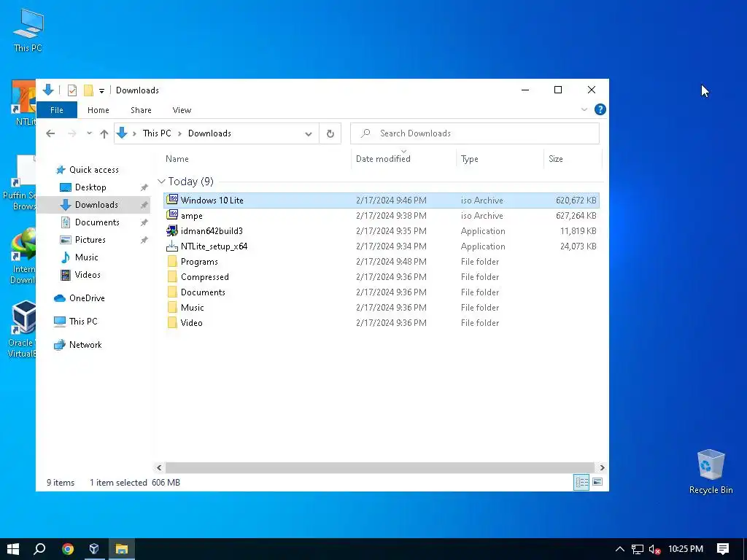Show hidden system tray icons
Viewport: 747px width, 560px height.
[x=620, y=549]
